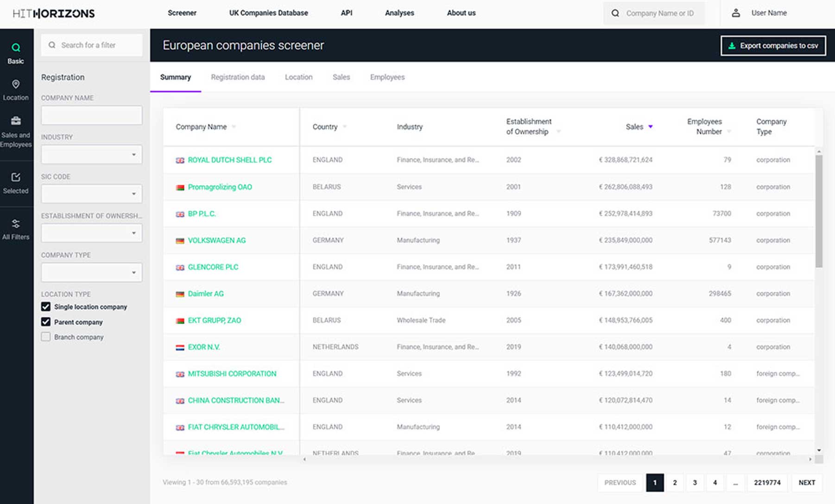Open the Company Type dropdown filter

point(92,272)
